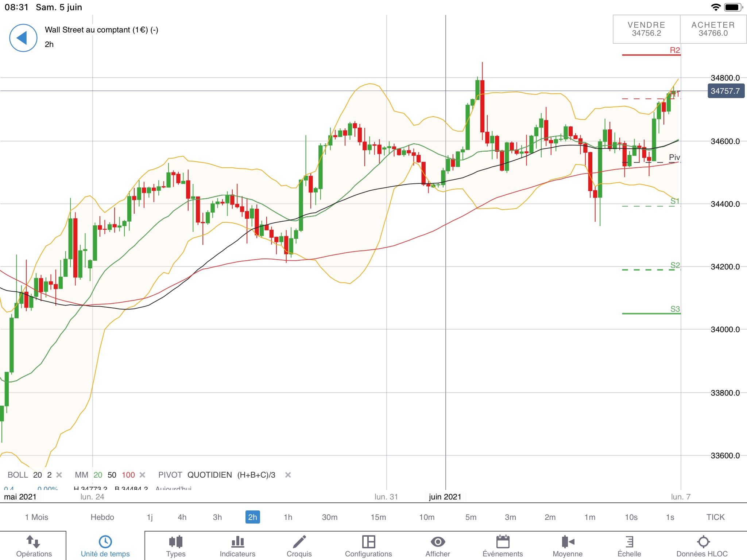Open the Données HLOC crosshair icon

click(703, 542)
